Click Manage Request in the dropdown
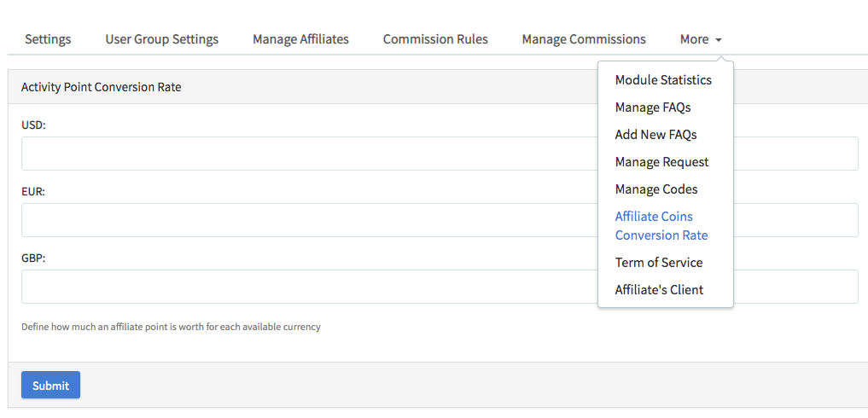The height and width of the screenshot is (418, 868). (661, 162)
